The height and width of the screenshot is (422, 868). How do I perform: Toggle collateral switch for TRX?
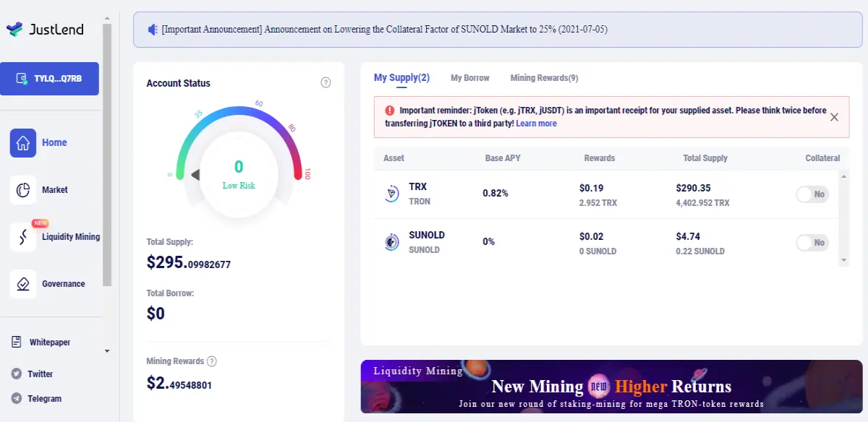click(x=812, y=194)
